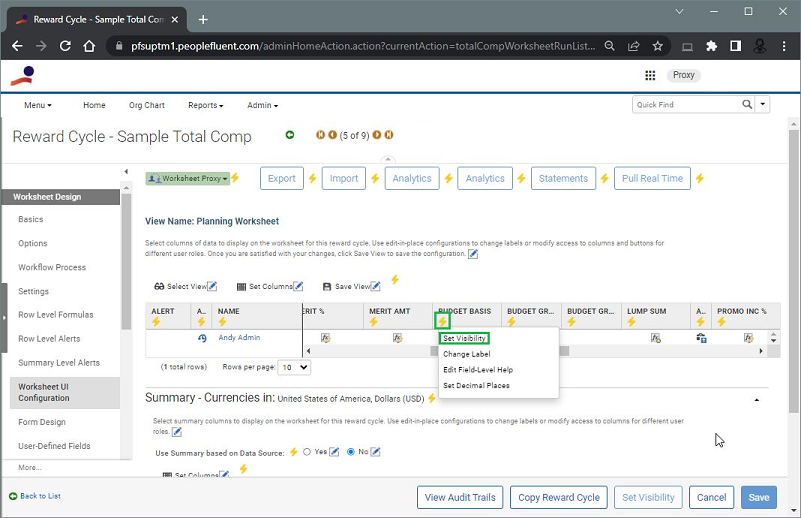Choose Edit Field-Level Help menu item
The image size is (801, 518).
[x=478, y=370]
